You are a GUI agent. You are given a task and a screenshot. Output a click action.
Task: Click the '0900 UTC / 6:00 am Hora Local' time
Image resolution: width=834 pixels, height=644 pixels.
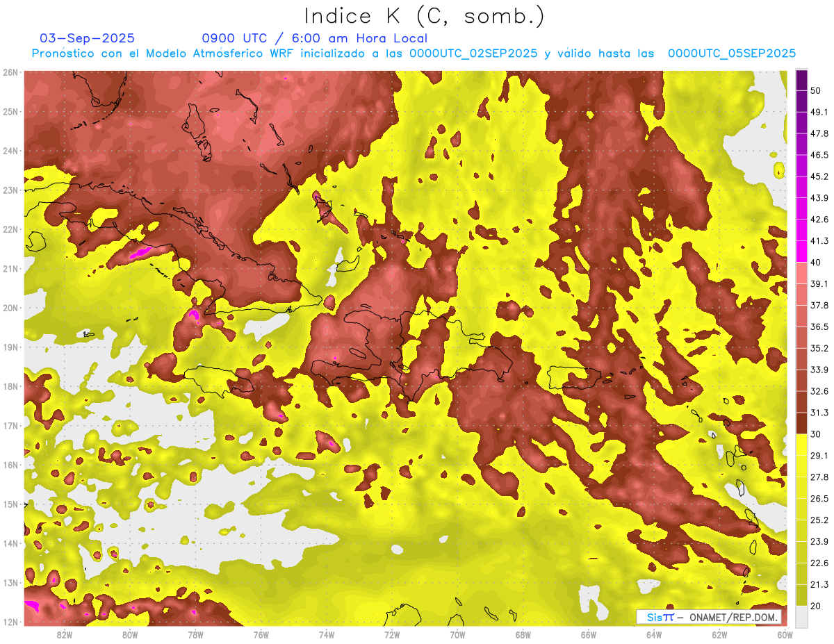point(315,38)
